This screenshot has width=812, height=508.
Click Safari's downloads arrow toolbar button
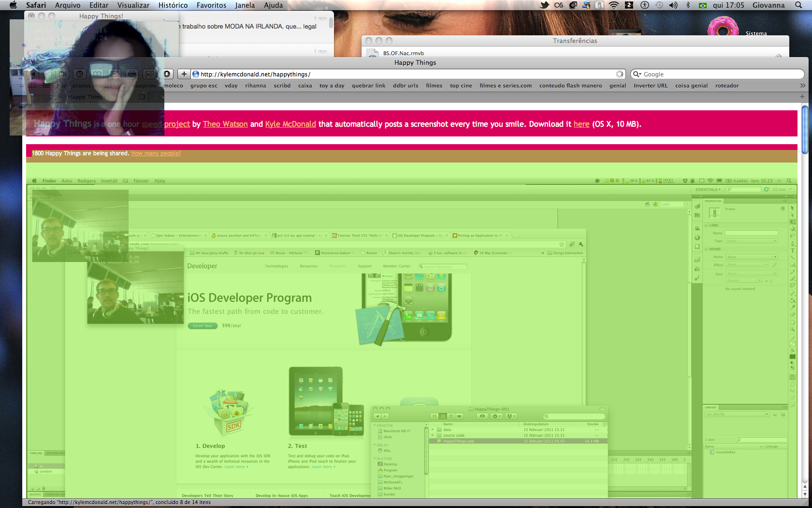(167, 74)
